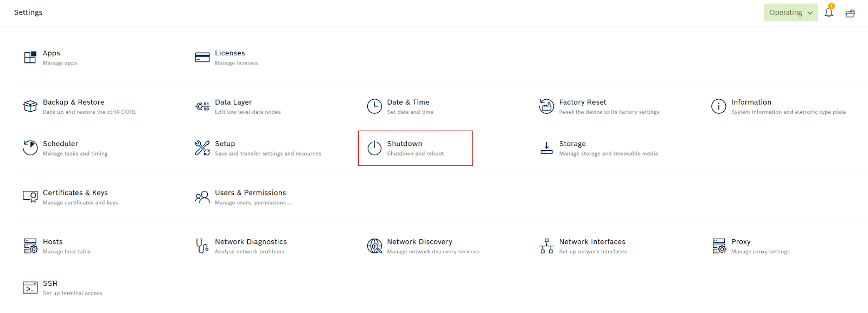
Task: Expand the Operating mode dropdown
Action: click(x=790, y=12)
